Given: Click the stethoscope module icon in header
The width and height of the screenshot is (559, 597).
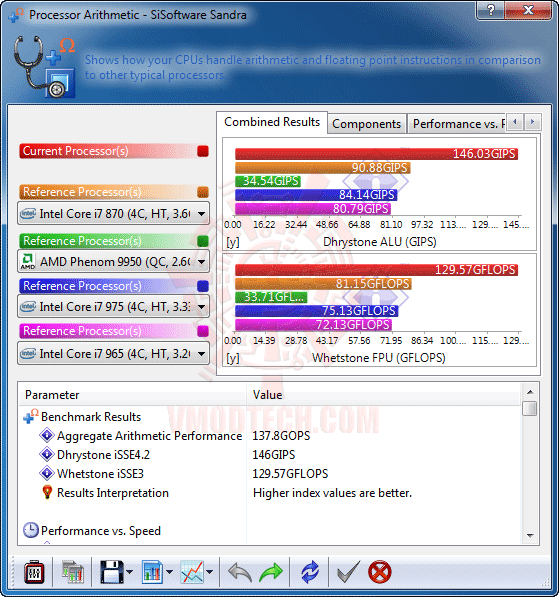Looking at the screenshot, I should pos(45,67).
